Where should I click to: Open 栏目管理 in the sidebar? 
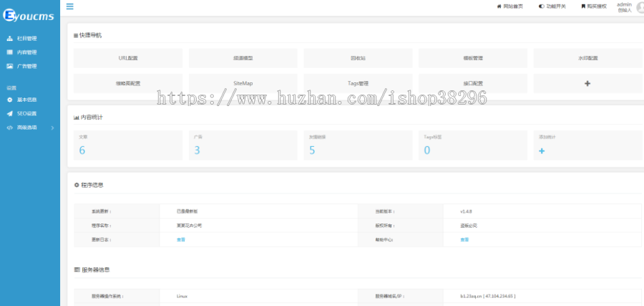[26, 39]
